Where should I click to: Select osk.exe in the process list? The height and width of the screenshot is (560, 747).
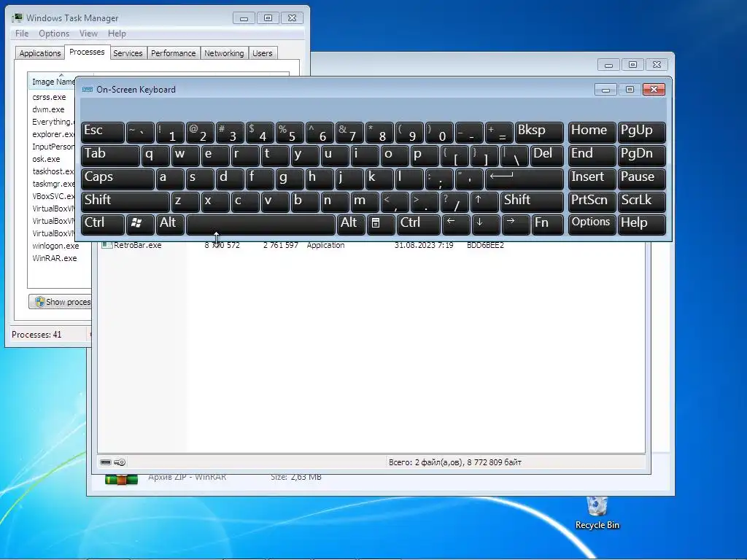(x=46, y=159)
